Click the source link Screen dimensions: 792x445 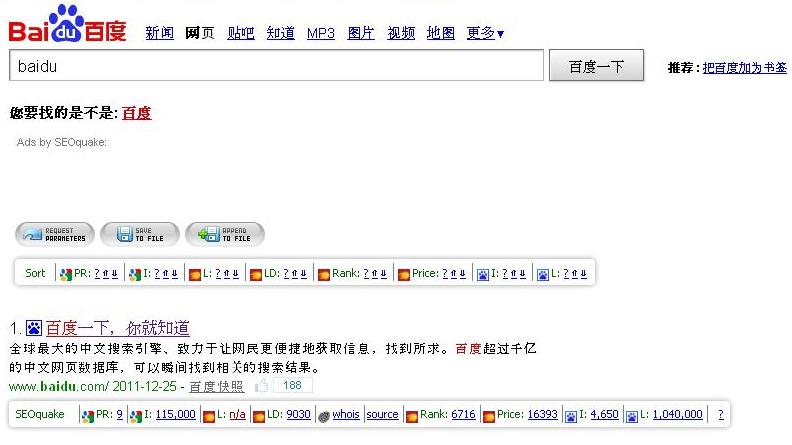coord(382,414)
